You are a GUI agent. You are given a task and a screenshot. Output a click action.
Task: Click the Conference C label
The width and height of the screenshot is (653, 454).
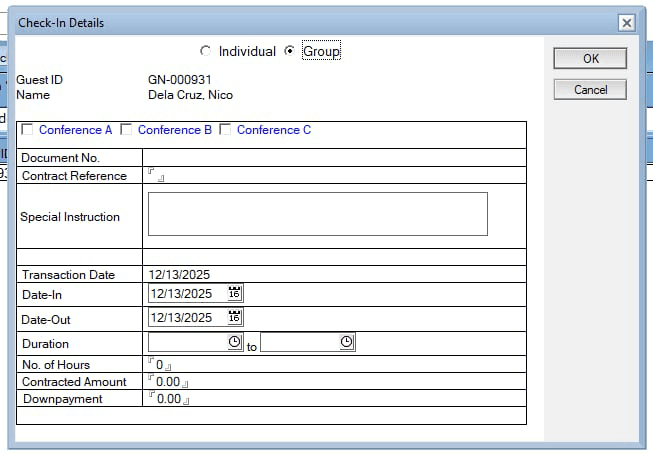tap(274, 130)
